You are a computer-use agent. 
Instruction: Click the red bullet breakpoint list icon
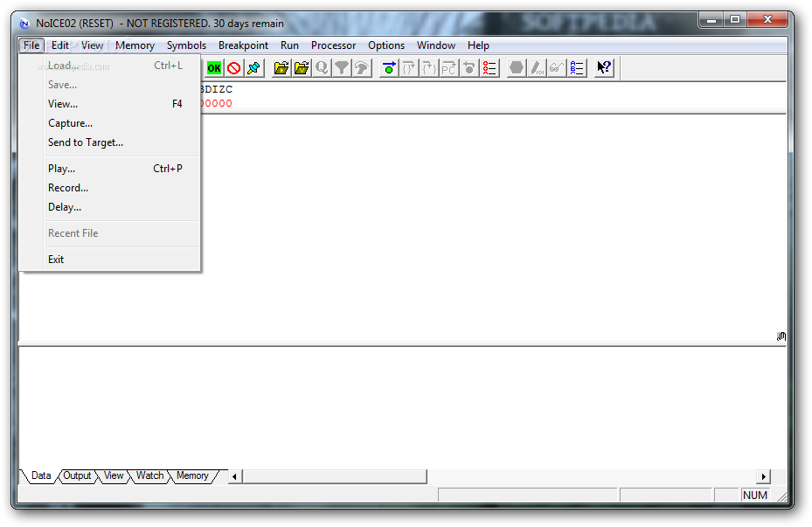point(489,68)
